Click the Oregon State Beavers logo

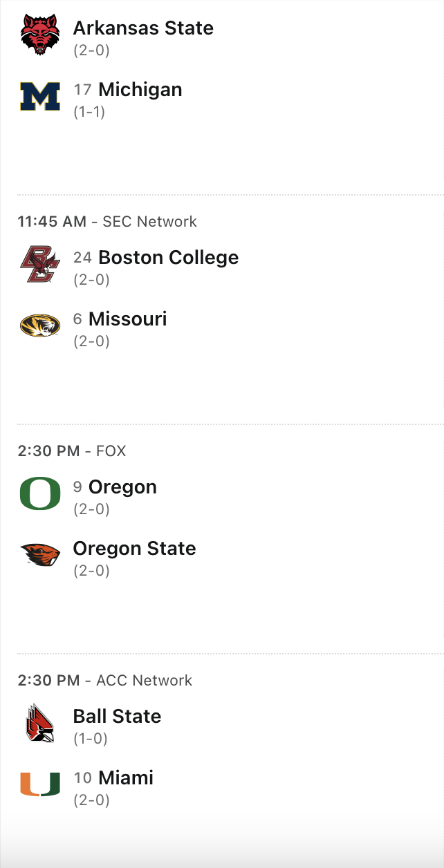click(x=40, y=556)
